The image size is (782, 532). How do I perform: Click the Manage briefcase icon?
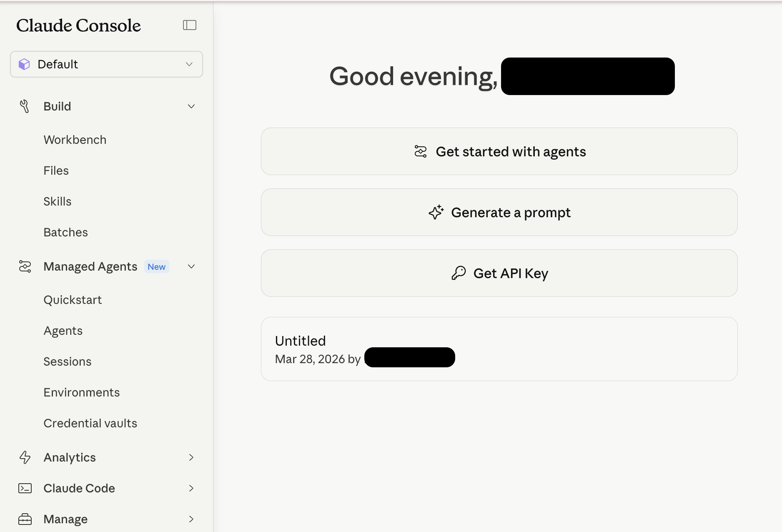pyautogui.click(x=25, y=519)
